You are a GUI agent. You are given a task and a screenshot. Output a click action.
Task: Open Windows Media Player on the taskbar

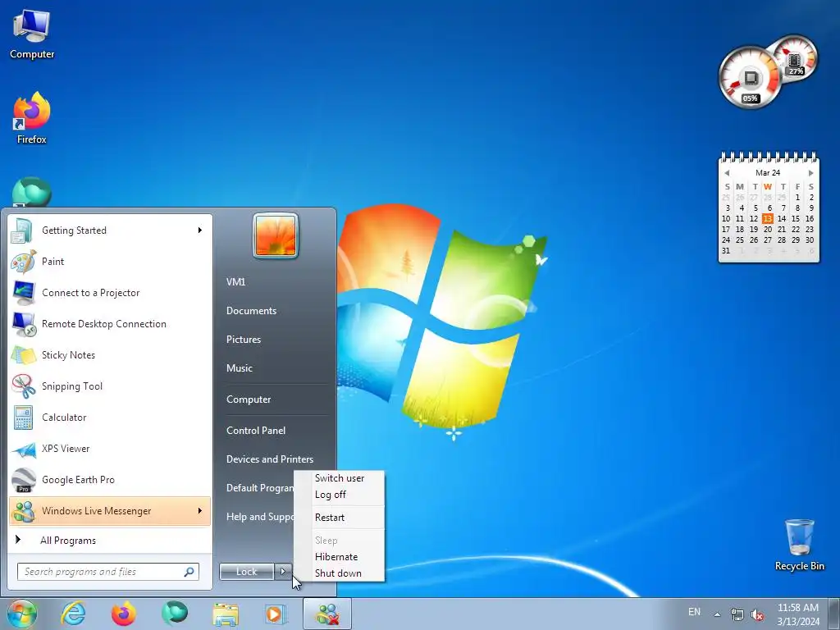click(276, 614)
